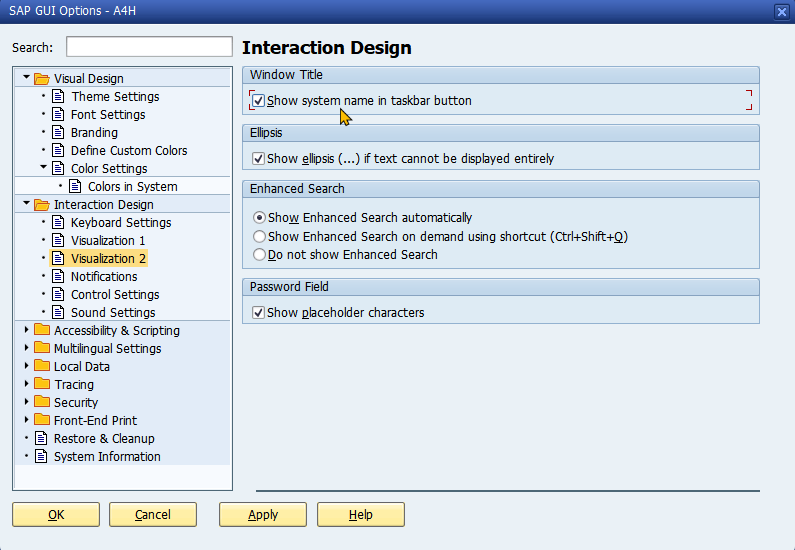The image size is (795, 550).
Task: Uncheck the Show ellipsis checkbox
Action: [x=259, y=159]
